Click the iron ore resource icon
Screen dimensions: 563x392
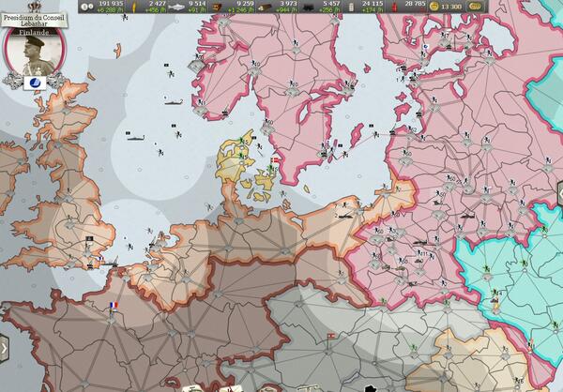[217, 7]
